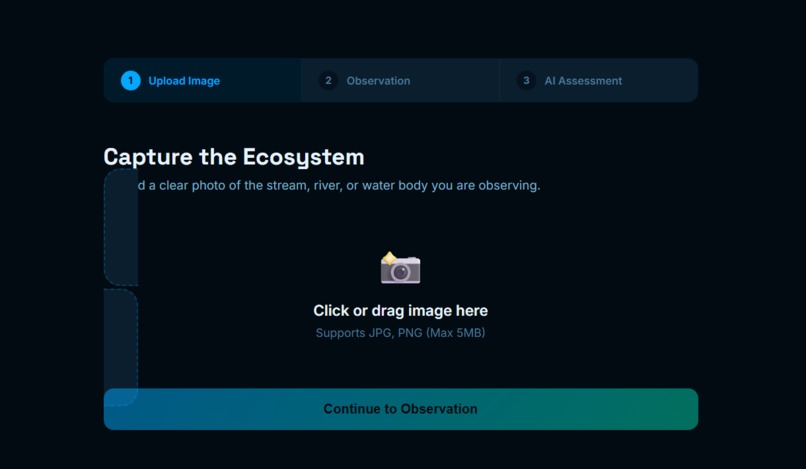806x469 pixels.
Task: Open the Observation step tab
Action: pyautogui.click(x=400, y=80)
